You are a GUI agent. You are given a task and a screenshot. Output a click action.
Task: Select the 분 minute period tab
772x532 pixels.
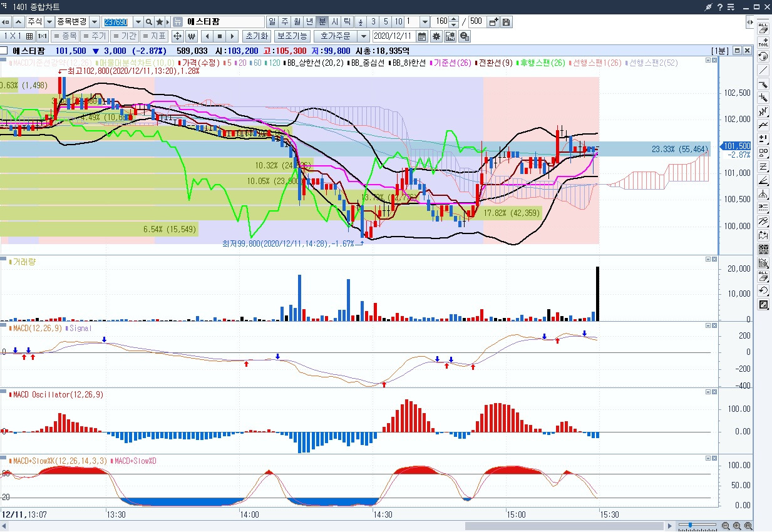pos(322,21)
